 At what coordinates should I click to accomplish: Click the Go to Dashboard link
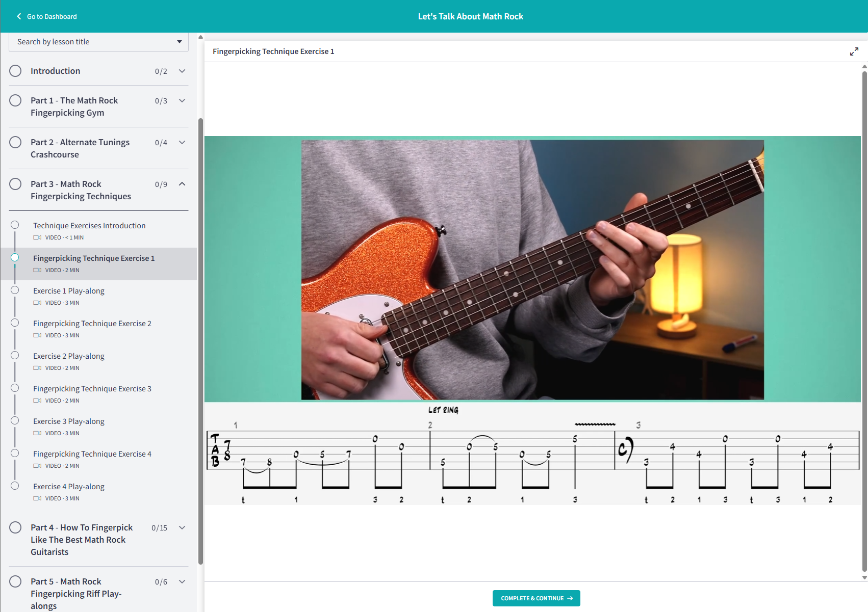[52, 16]
